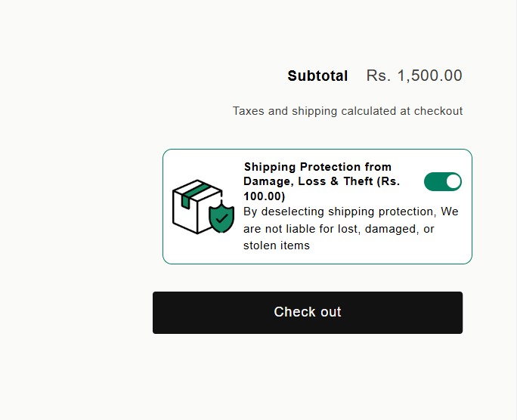Click the "are not liable for lost" line
Viewport: 517px width, 420px height.
(x=339, y=229)
